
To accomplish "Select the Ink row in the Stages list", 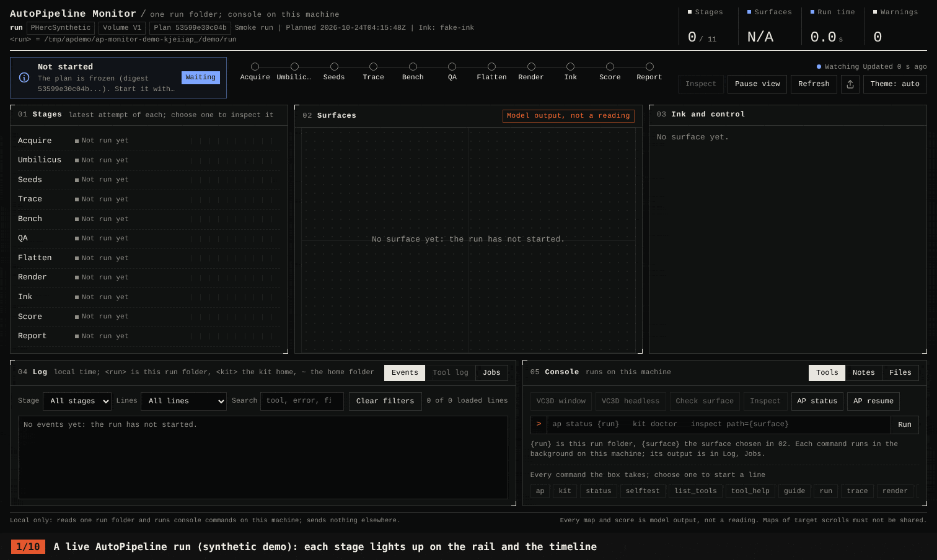I will point(149,297).
